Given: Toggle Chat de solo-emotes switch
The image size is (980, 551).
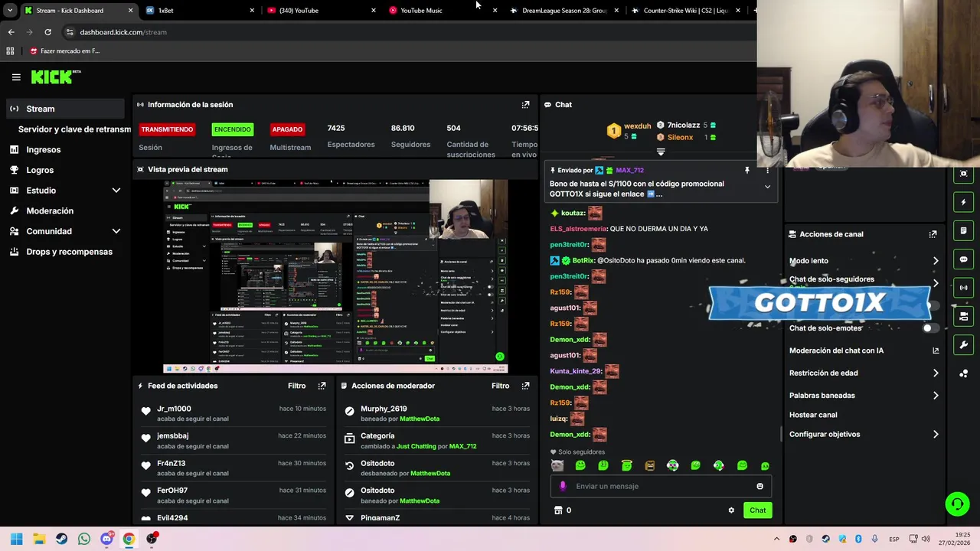Looking at the screenshot, I should [x=930, y=328].
